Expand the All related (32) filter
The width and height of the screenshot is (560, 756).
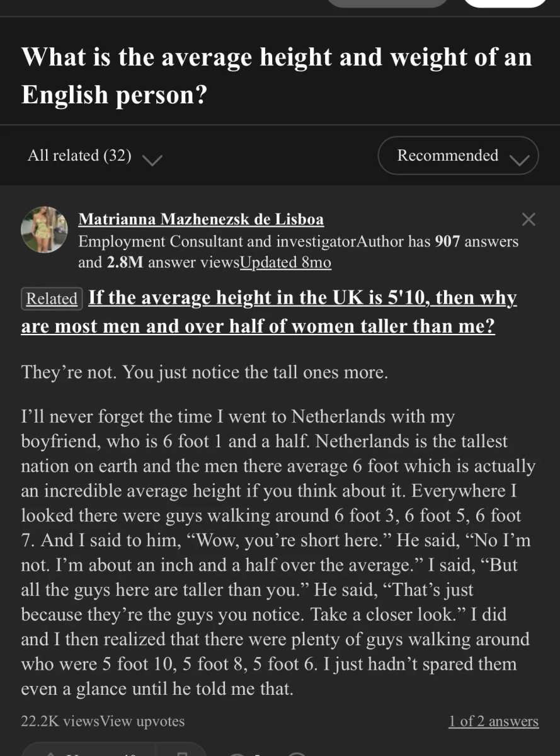click(x=95, y=156)
